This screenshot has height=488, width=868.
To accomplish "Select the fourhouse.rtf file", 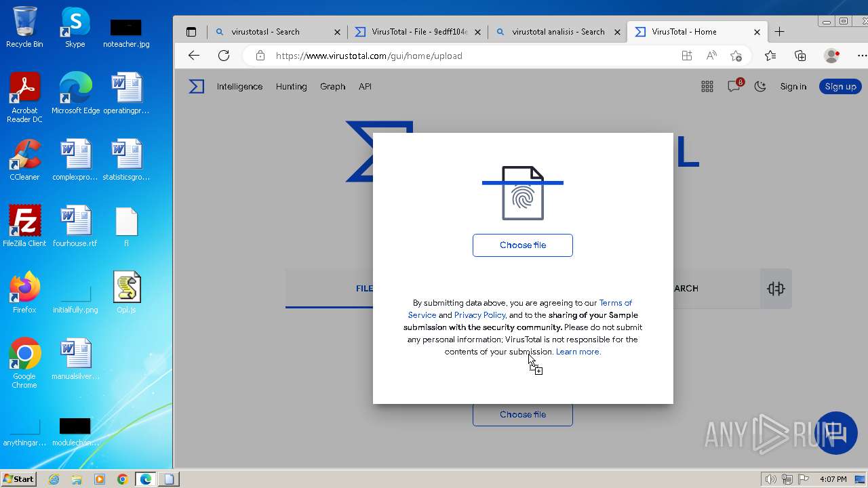I will click(x=75, y=226).
